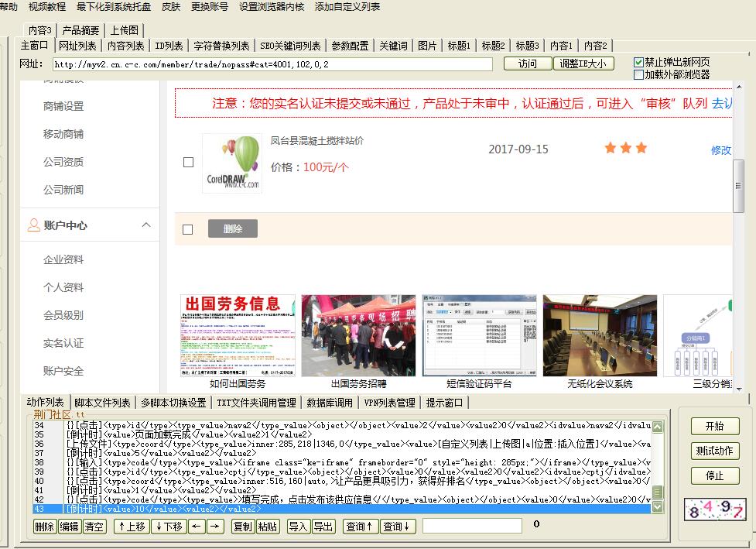Click the account center user icon
This screenshot has width=756, height=549.
click(x=34, y=225)
